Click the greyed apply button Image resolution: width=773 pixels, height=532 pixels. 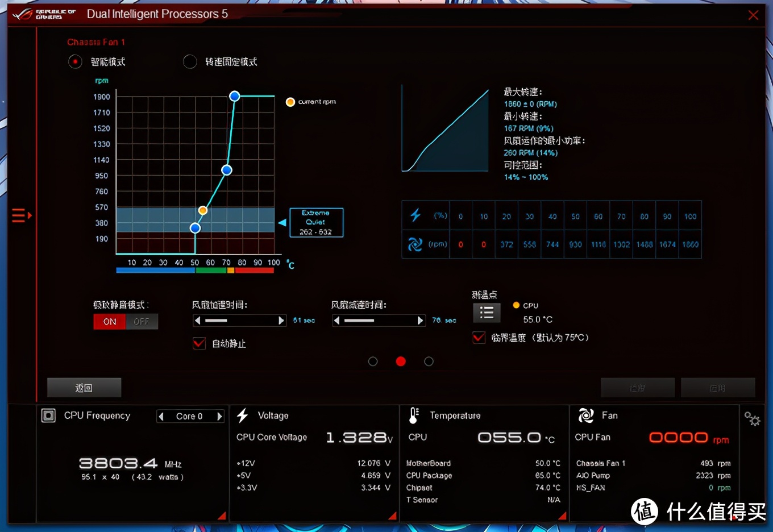[718, 388]
